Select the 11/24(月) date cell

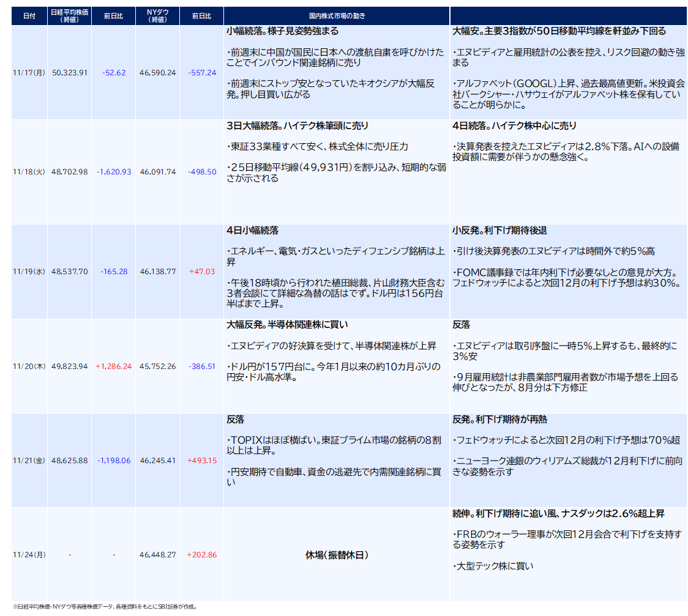(29, 555)
